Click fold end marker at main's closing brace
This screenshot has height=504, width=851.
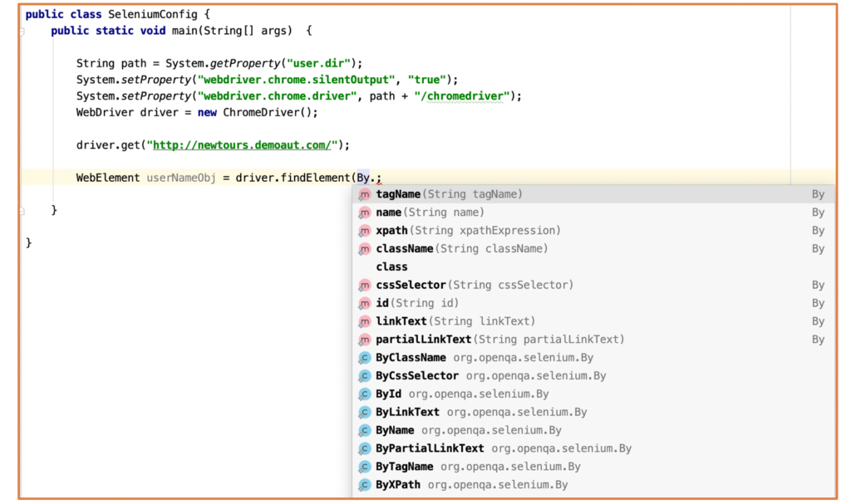point(22,211)
